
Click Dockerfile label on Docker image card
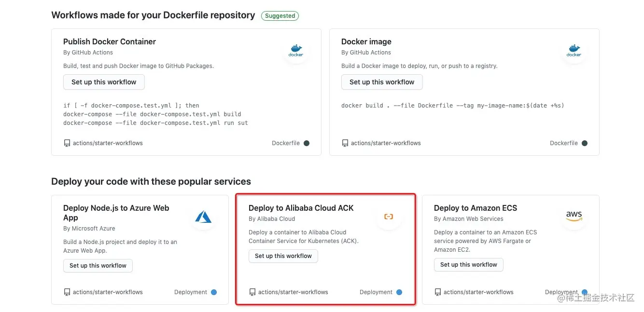[564, 143]
